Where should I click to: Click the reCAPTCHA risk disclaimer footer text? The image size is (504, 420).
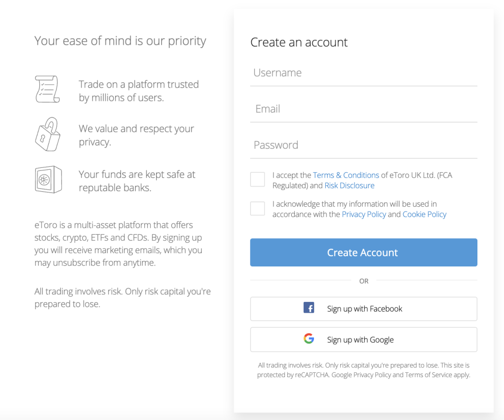pos(363,370)
